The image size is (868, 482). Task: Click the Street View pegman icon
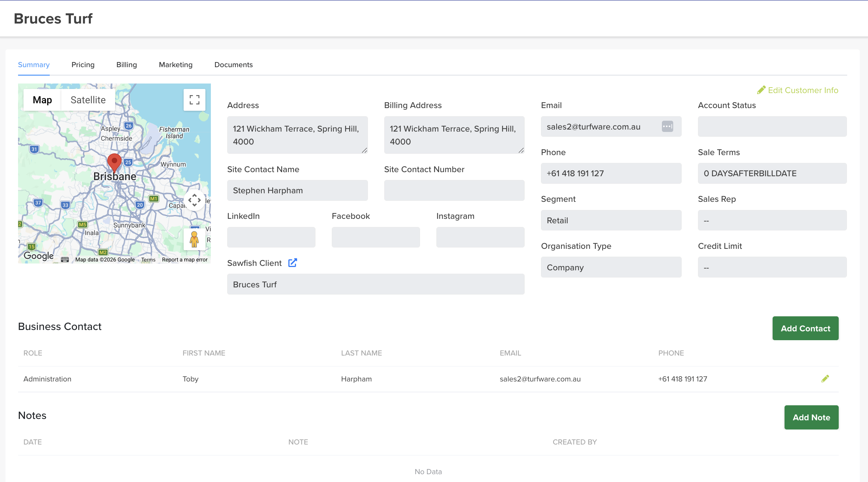(194, 239)
